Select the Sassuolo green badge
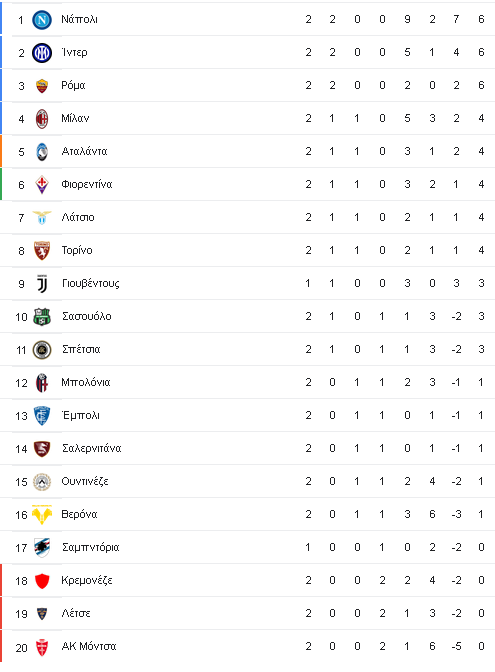Screen dimensions: 495x672 42,317
